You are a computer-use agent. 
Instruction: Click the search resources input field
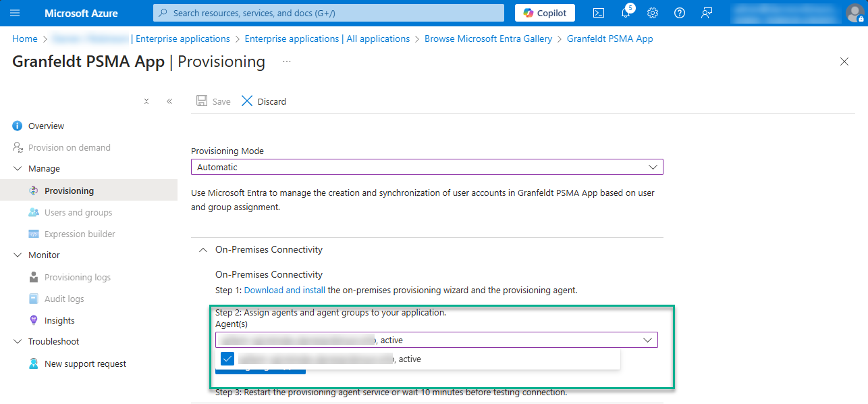click(x=329, y=13)
